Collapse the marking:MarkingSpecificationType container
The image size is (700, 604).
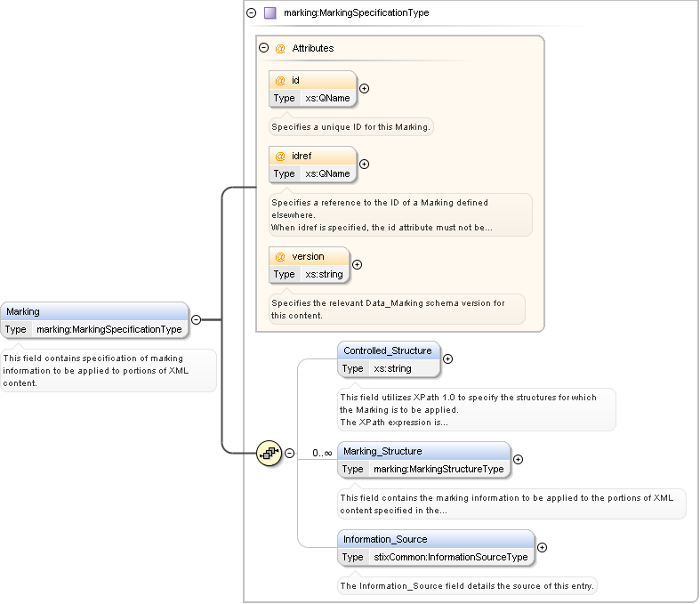coord(251,13)
